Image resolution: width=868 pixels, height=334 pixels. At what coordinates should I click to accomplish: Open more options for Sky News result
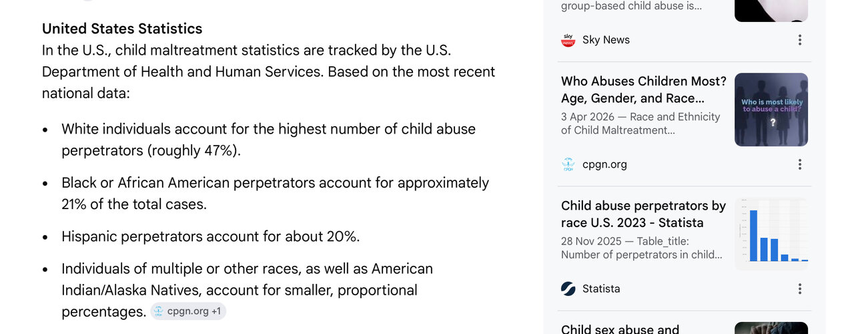point(799,40)
